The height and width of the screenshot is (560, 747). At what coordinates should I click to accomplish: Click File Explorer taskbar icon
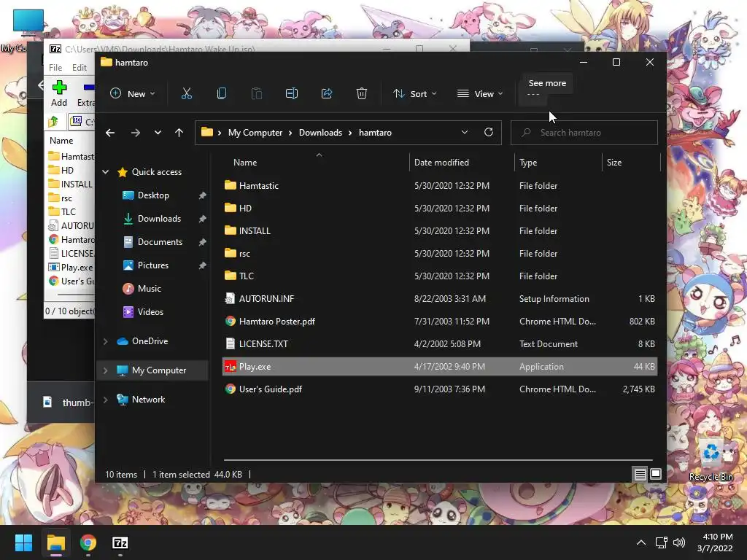(55, 542)
